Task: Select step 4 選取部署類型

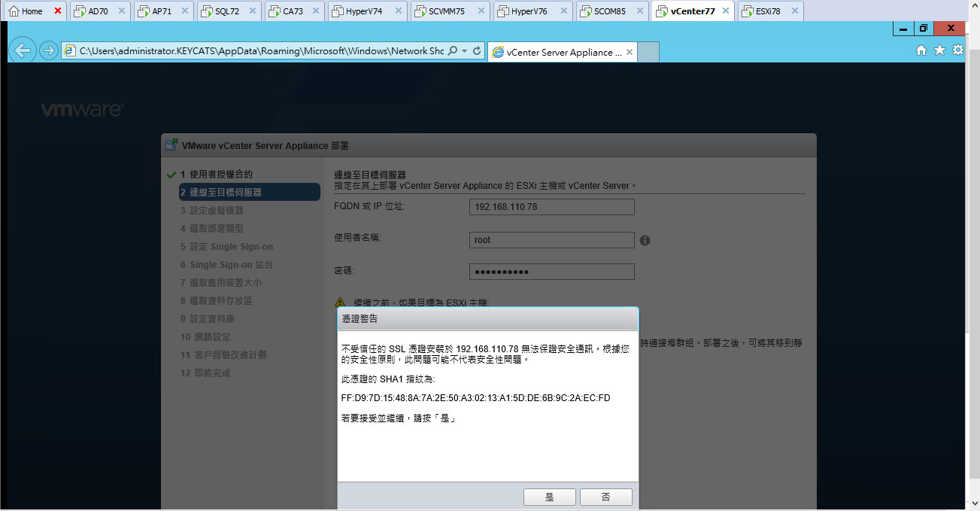Action: [211, 228]
